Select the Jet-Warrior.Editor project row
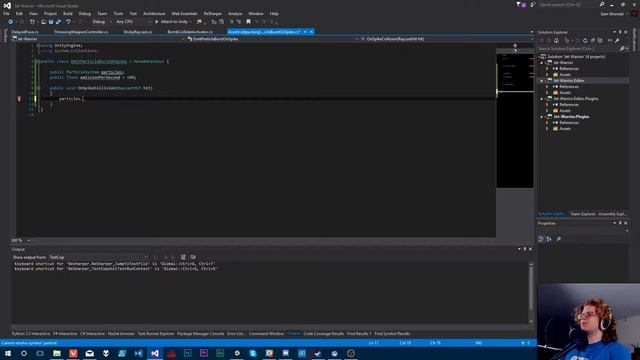 click(x=584, y=81)
